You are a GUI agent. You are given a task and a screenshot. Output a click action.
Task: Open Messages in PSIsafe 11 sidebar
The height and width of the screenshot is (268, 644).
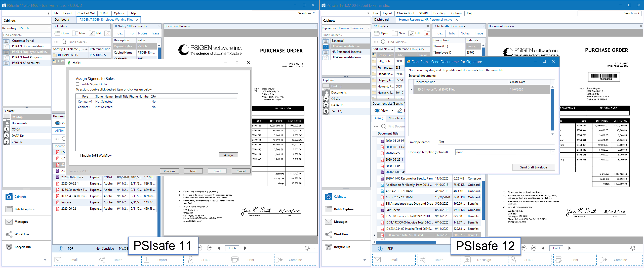pos(21,222)
